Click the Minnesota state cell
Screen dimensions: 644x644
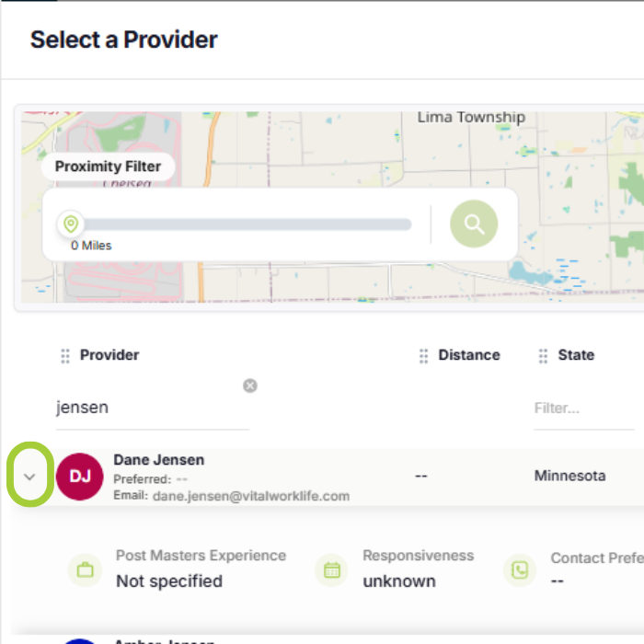569,476
